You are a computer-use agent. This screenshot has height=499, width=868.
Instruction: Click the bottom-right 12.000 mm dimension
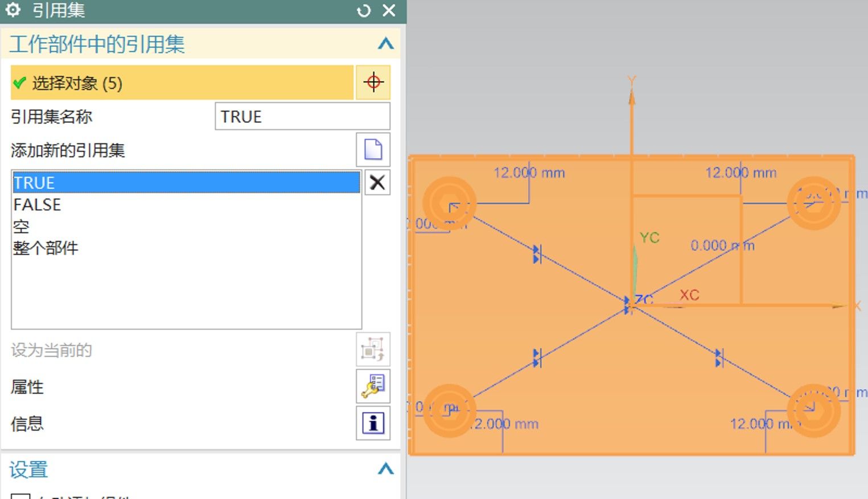(x=764, y=424)
